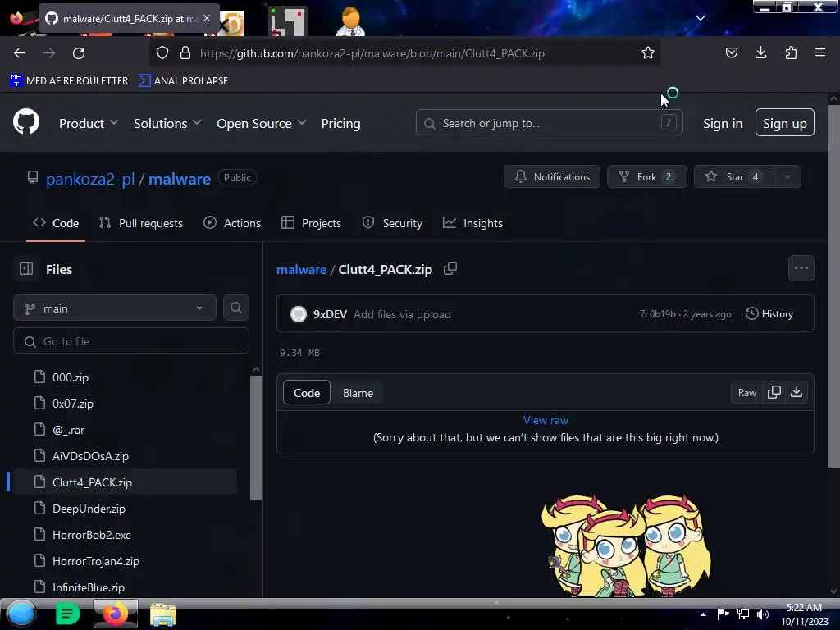Open the Pull requests tab
840x630 pixels.
tap(141, 223)
